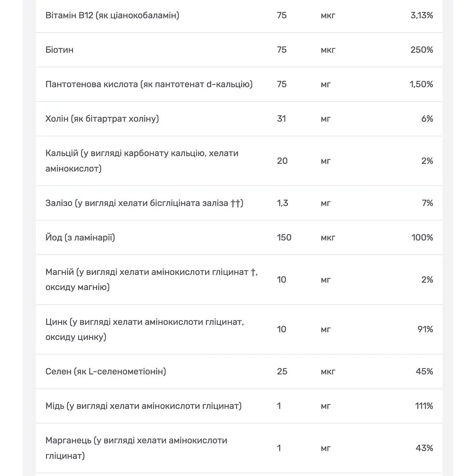Click the 111% daily value for Мідь

tap(424, 406)
